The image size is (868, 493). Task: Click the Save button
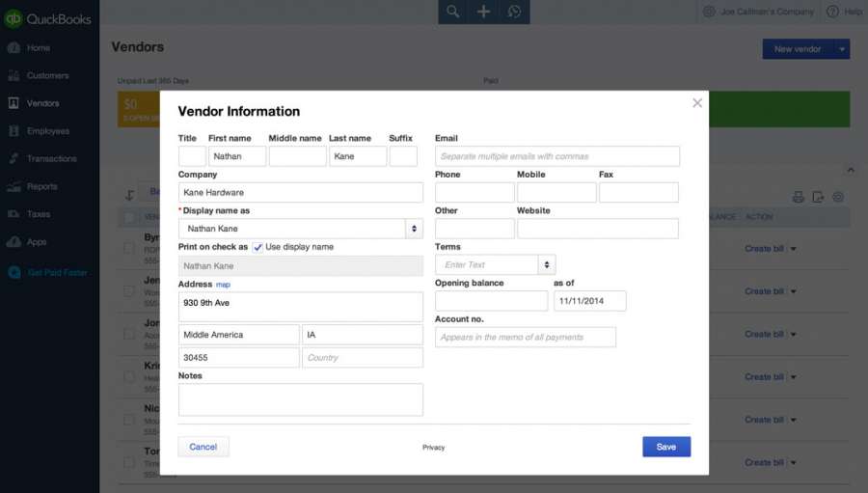(x=666, y=447)
